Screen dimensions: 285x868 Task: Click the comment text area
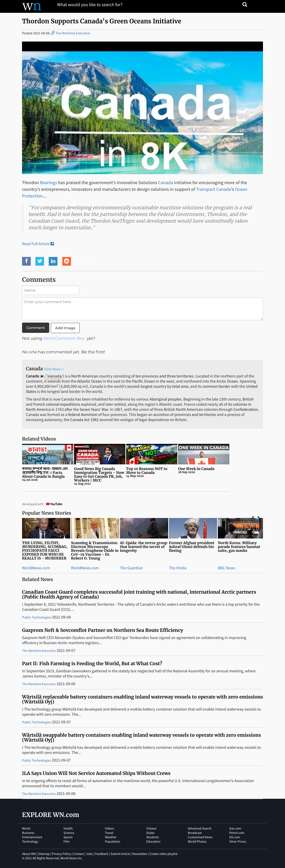[x=142, y=309]
